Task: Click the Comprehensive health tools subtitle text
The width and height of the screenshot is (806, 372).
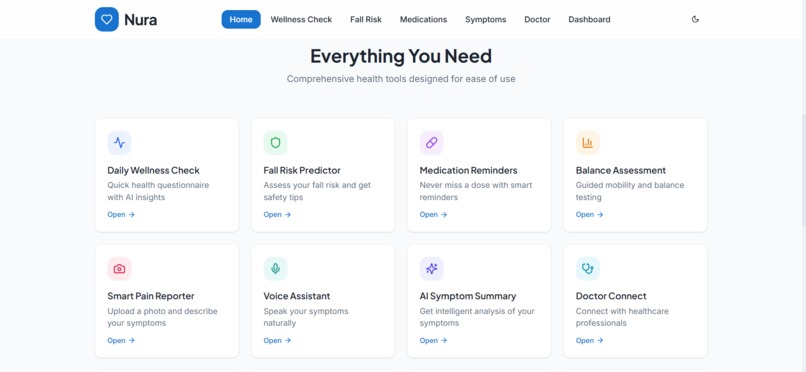Action: coord(401,79)
